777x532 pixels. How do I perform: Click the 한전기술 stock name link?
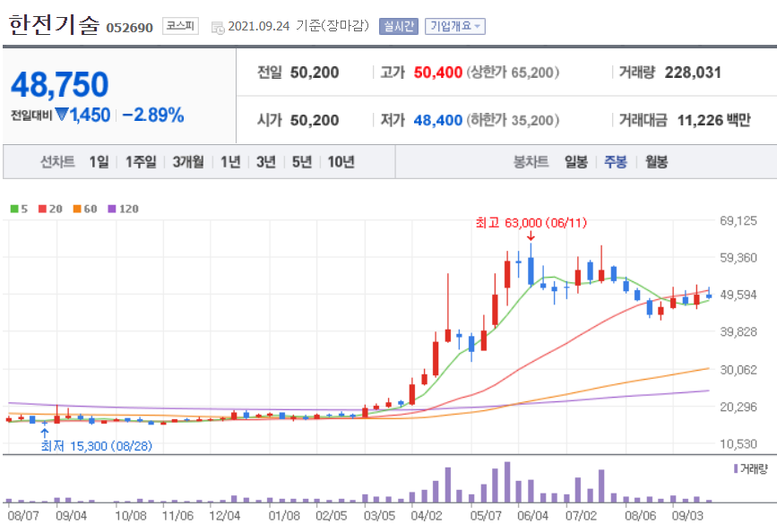[55, 25]
